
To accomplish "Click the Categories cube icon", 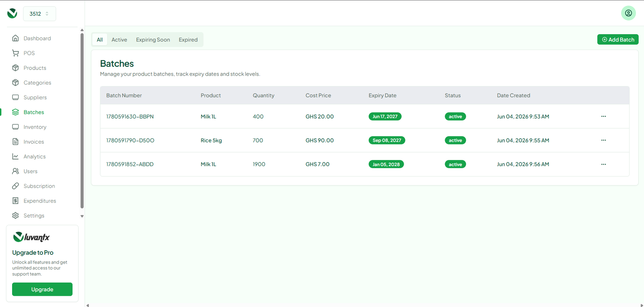I will (15, 82).
